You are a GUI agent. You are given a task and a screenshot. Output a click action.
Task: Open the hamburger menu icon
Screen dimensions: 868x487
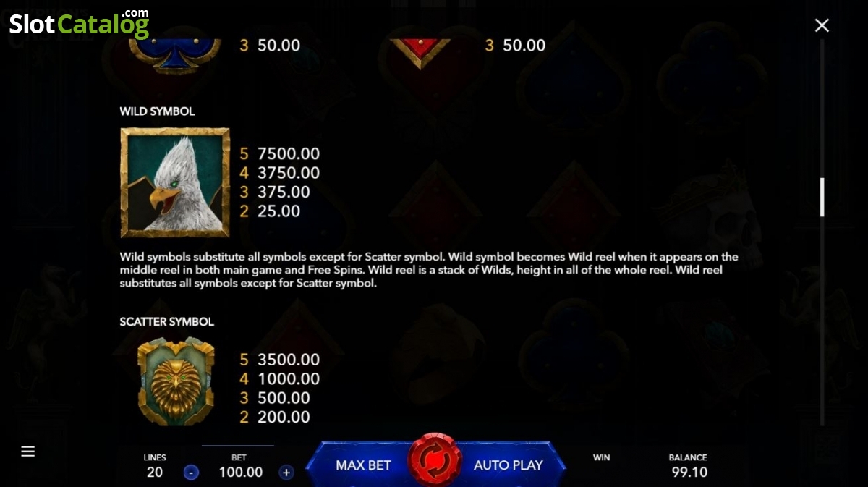point(27,452)
